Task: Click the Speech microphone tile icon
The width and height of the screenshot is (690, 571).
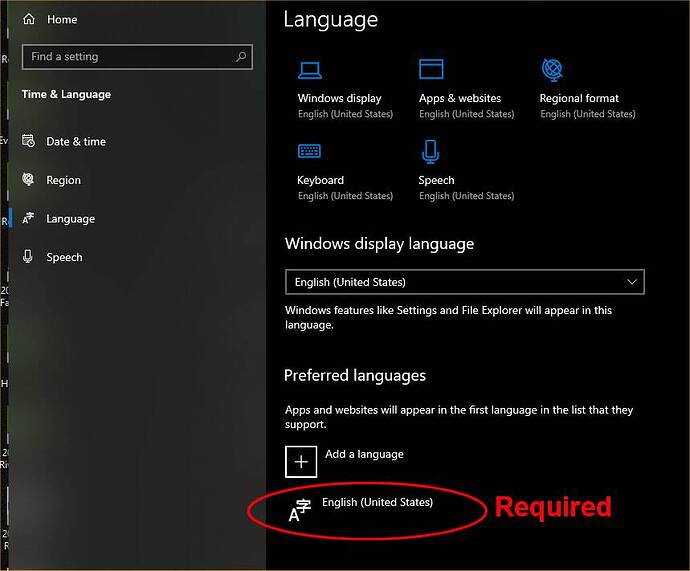Action: pos(430,152)
